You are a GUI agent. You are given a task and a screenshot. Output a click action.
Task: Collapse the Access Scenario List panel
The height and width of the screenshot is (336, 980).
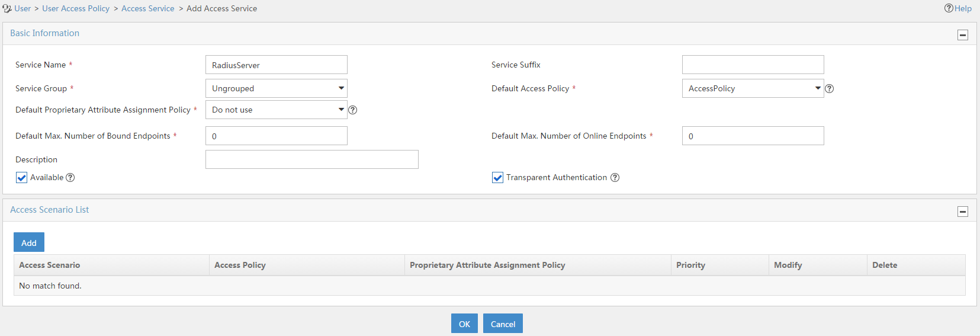click(x=963, y=212)
